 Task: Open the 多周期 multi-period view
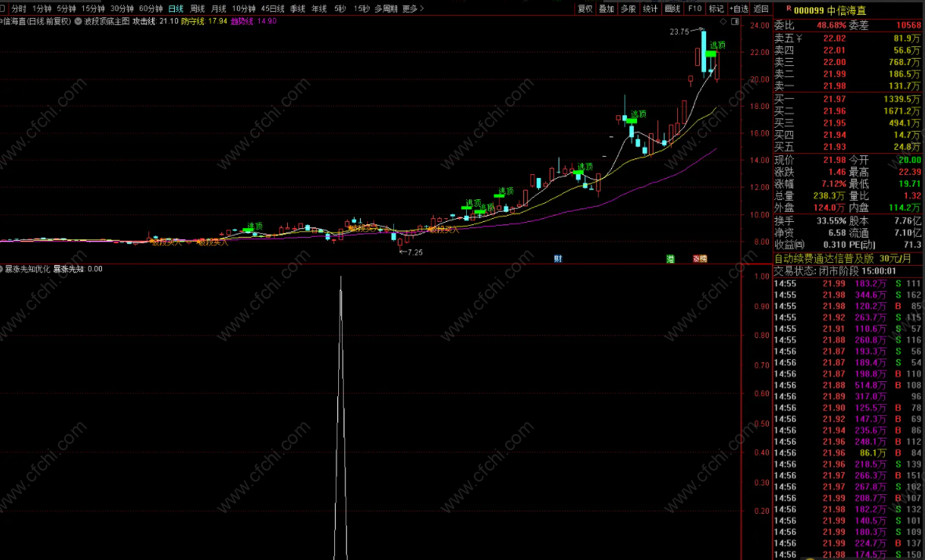pyautogui.click(x=386, y=9)
